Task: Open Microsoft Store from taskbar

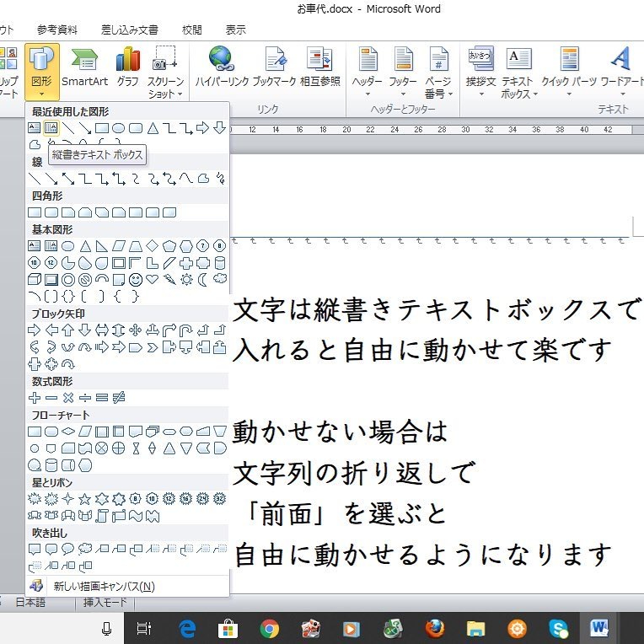Action: pyautogui.click(x=228, y=628)
